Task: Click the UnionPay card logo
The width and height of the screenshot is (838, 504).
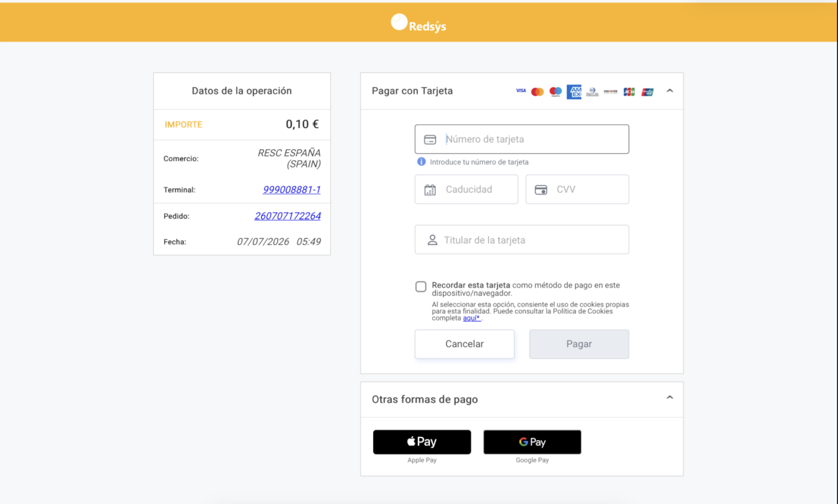Action: (x=647, y=92)
